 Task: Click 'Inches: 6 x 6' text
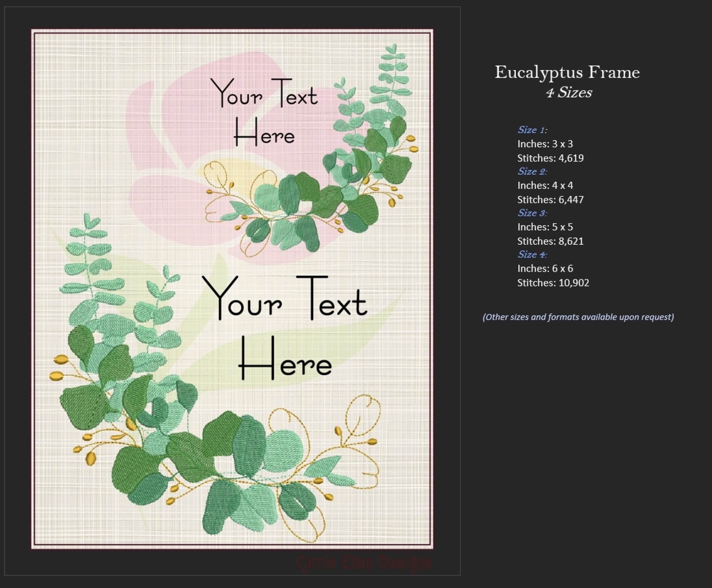point(545,269)
